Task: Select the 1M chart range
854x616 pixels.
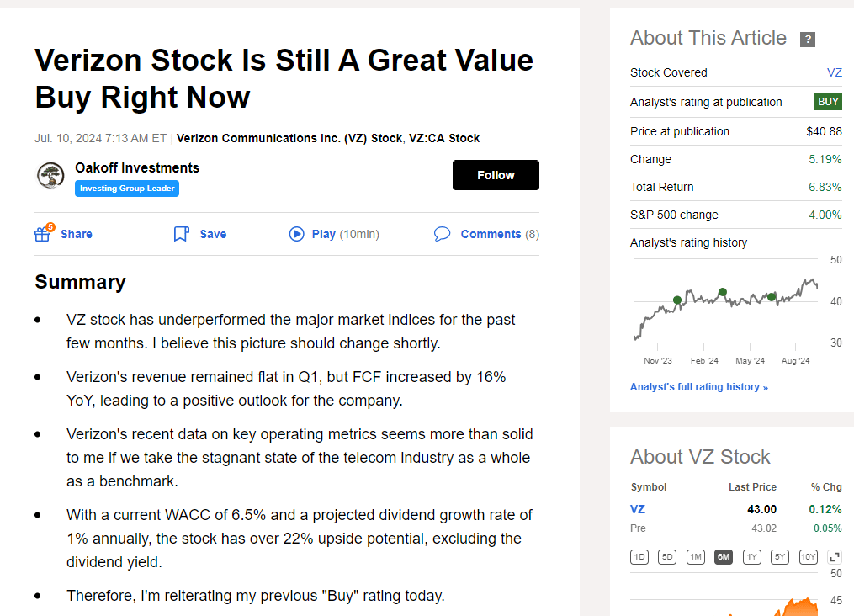Action: click(x=695, y=557)
